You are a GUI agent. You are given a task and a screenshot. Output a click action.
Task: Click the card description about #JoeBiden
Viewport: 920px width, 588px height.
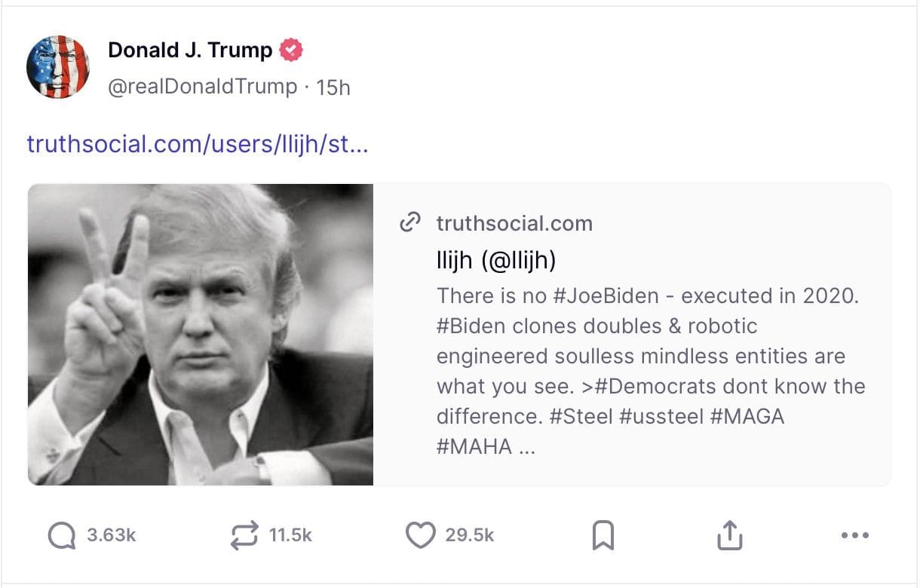(x=650, y=370)
